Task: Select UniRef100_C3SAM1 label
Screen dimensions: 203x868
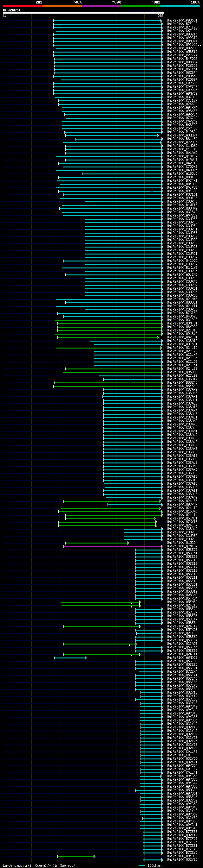Action: coord(182,431)
